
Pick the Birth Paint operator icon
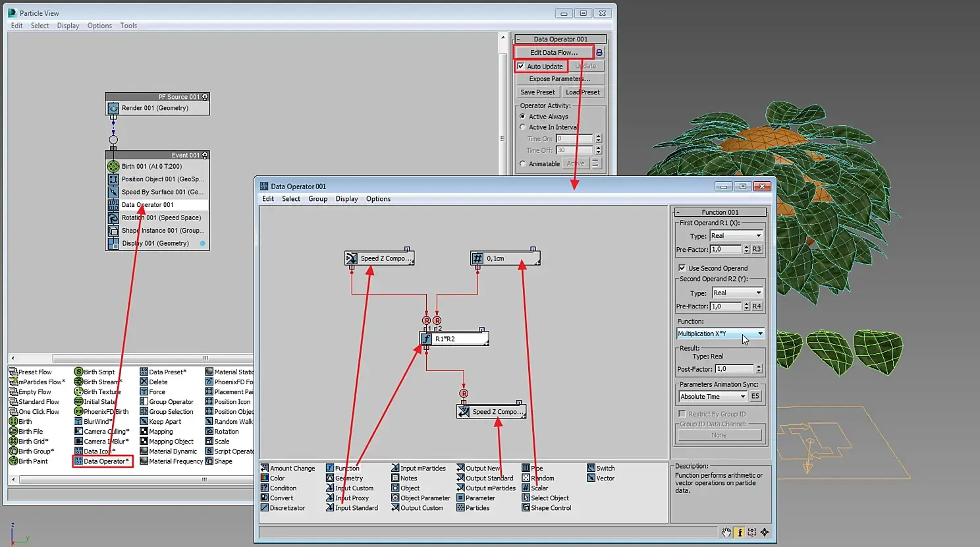(x=13, y=461)
